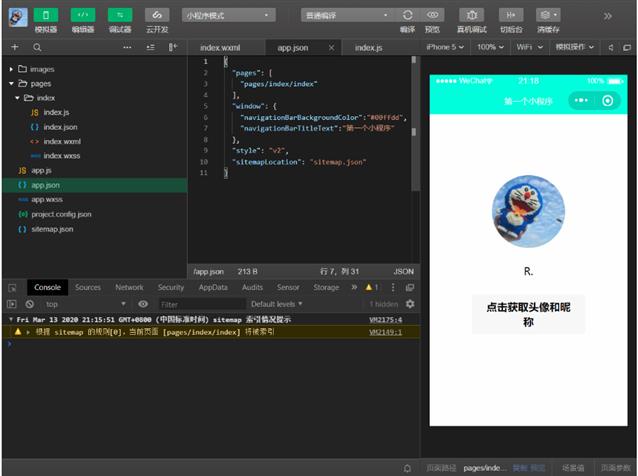This screenshot has height=476, width=638.
Task: Expand the hidden toolbar items chevron
Action: (x=607, y=16)
